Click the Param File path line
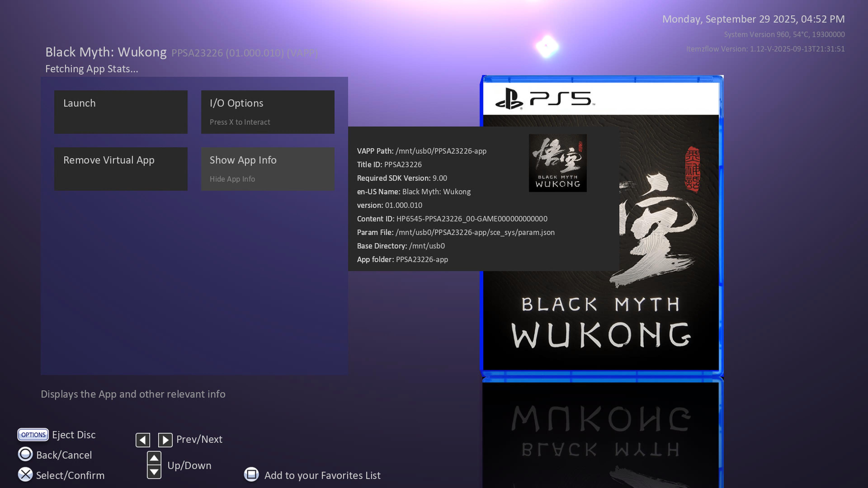The image size is (868, 488). point(455,232)
